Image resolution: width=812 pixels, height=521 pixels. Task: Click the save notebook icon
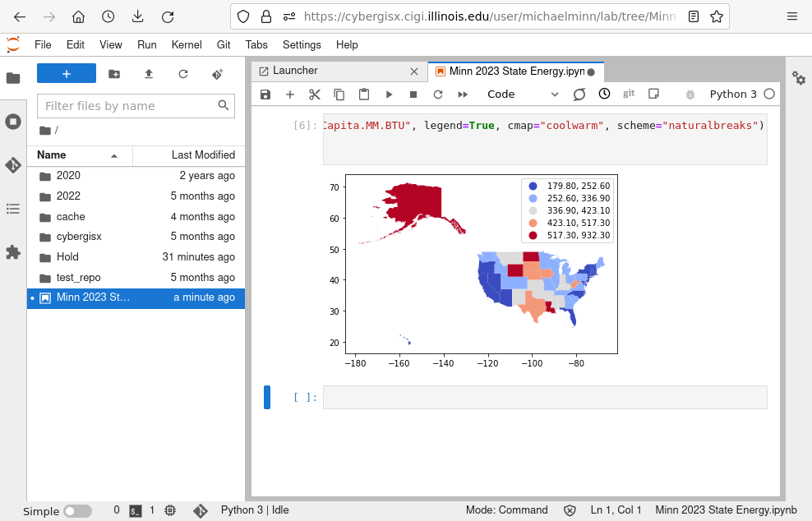[x=265, y=95]
